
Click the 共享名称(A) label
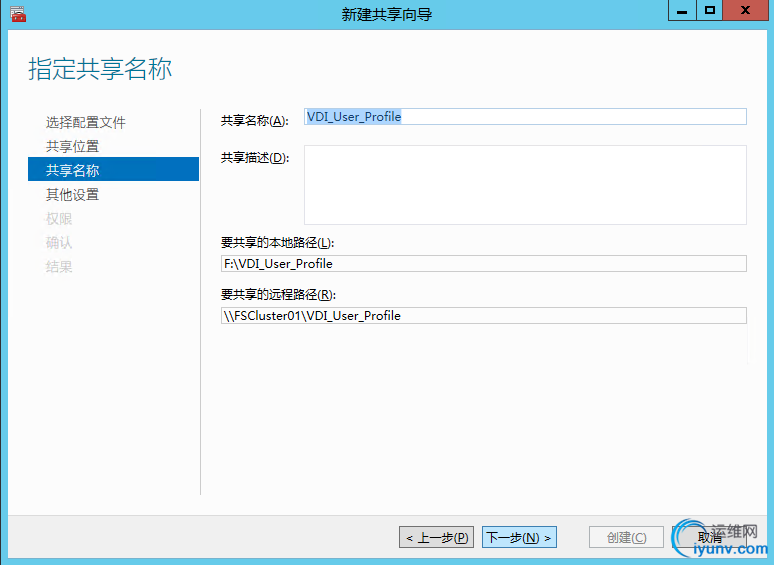click(x=254, y=121)
